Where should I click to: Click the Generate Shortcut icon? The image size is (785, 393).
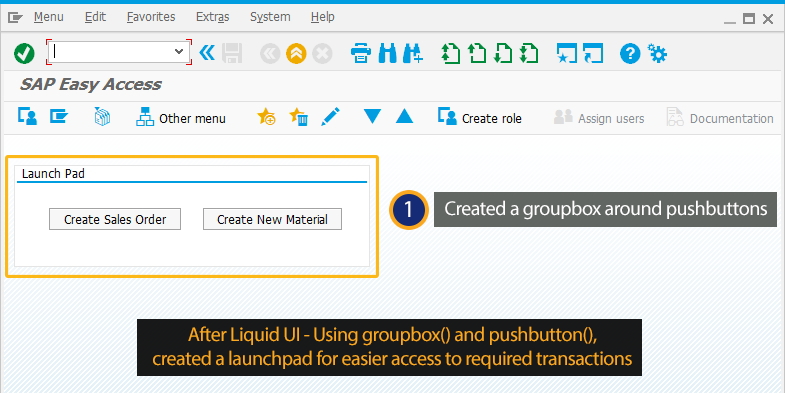coord(593,53)
